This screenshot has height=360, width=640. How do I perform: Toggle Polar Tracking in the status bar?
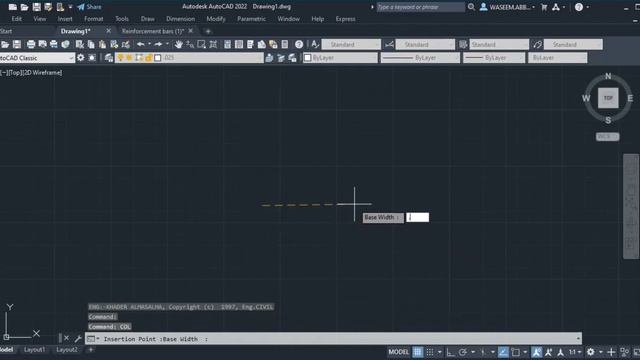(462, 351)
